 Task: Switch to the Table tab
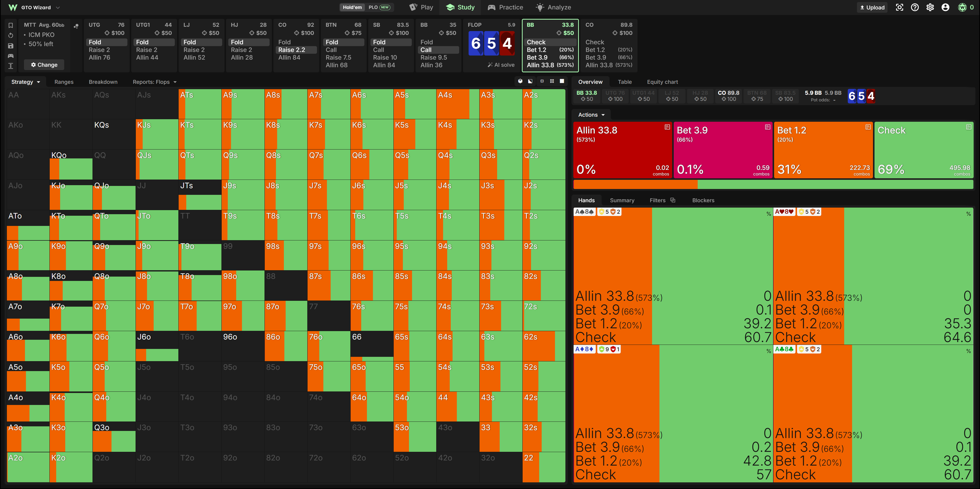[x=625, y=82]
